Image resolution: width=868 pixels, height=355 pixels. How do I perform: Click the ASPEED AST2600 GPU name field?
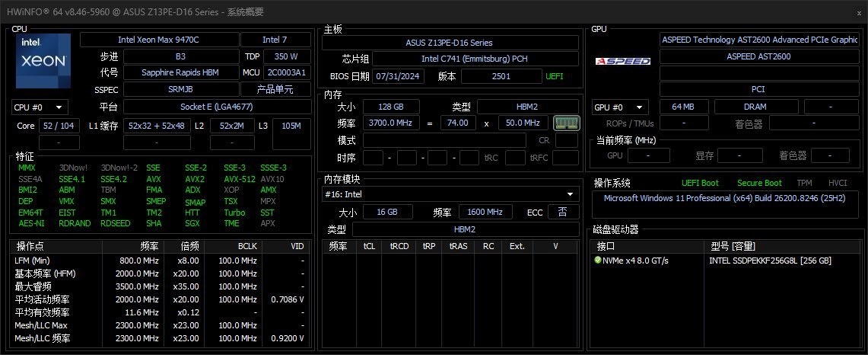click(759, 56)
